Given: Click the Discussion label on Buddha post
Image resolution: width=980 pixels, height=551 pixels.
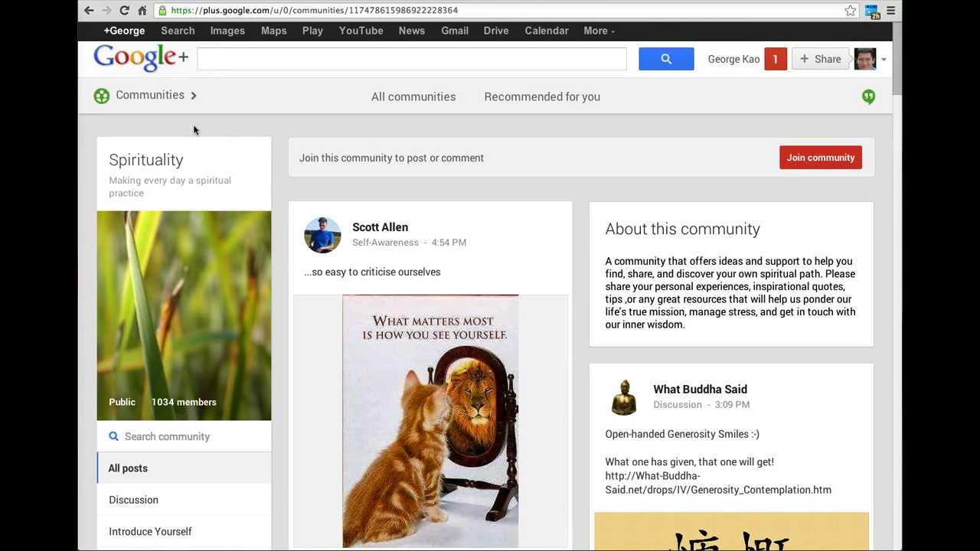Looking at the screenshot, I should (x=678, y=405).
